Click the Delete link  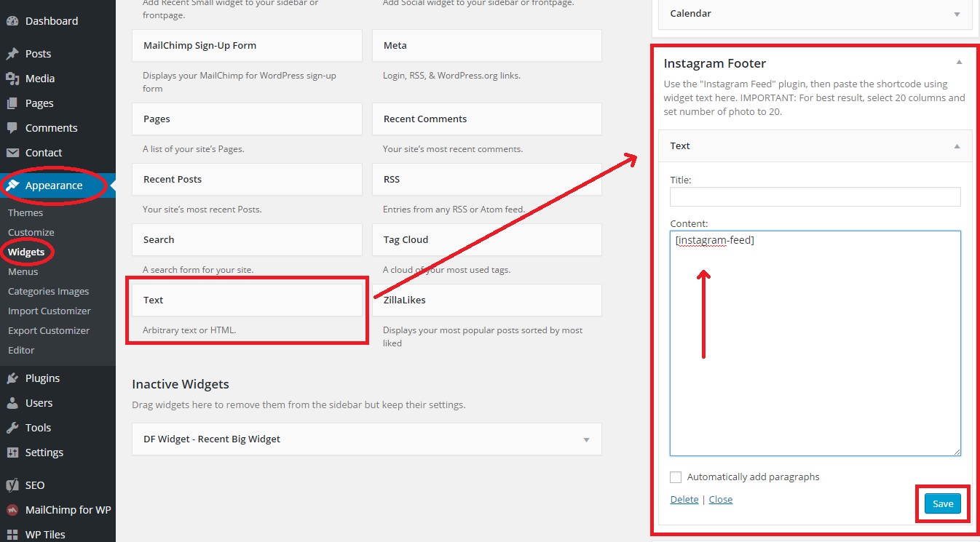pyautogui.click(x=684, y=499)
